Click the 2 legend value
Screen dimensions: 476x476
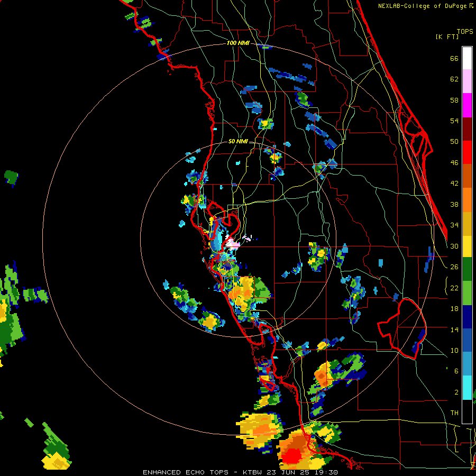(456, 392)
